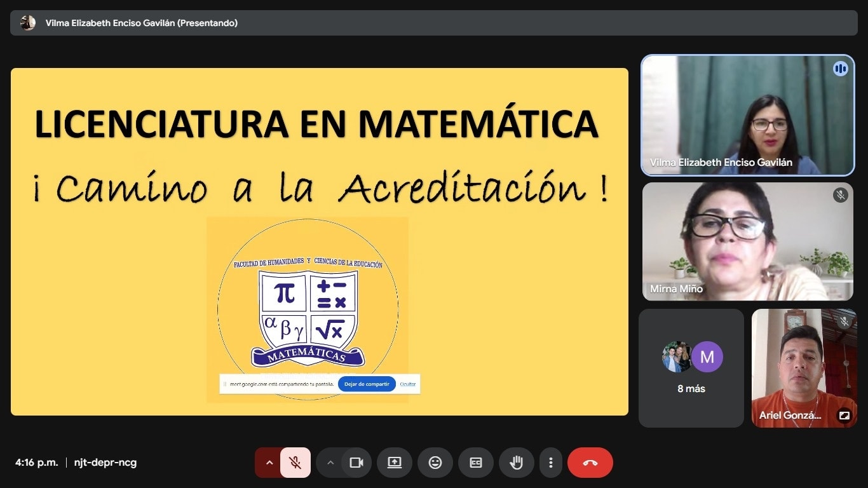The width and height of the screenshot is (868, 488).
Task: Click the speaking indicator on Vilma's tile
Action: 840,69
